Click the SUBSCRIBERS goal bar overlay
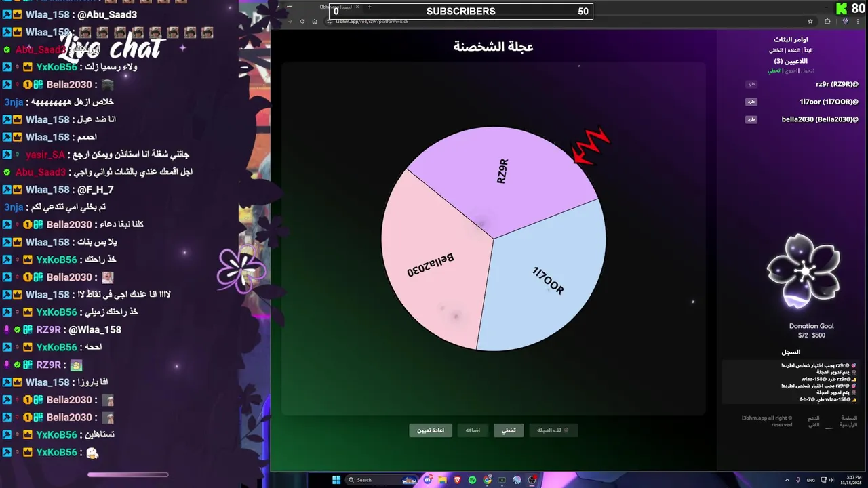Viewport: 868px width, 488px height. [461, 11]
